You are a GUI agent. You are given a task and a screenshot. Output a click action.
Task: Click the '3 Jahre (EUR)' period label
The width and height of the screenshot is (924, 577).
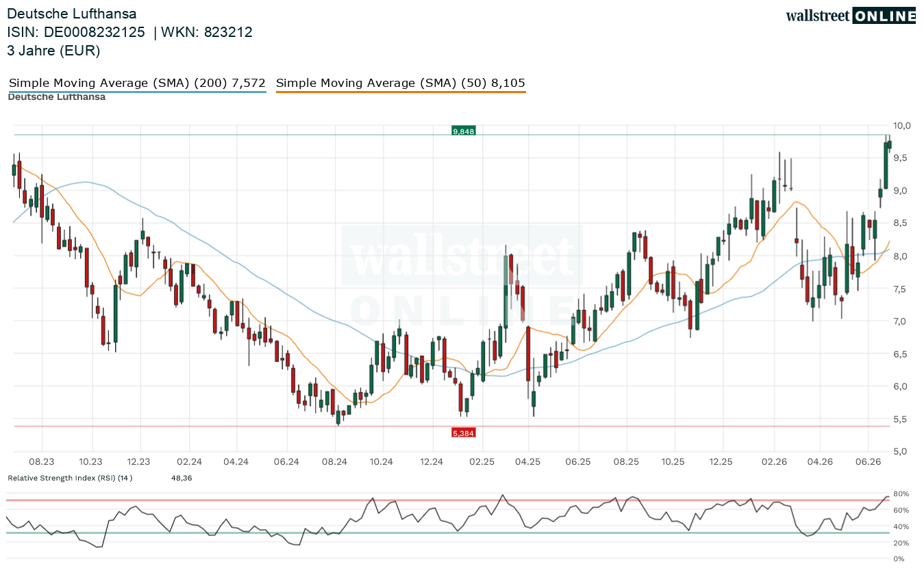[53, 51]
